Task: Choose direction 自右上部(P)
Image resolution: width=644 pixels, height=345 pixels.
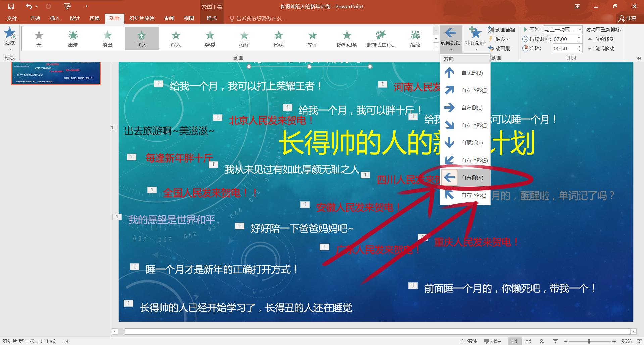Action: (465, 160)
